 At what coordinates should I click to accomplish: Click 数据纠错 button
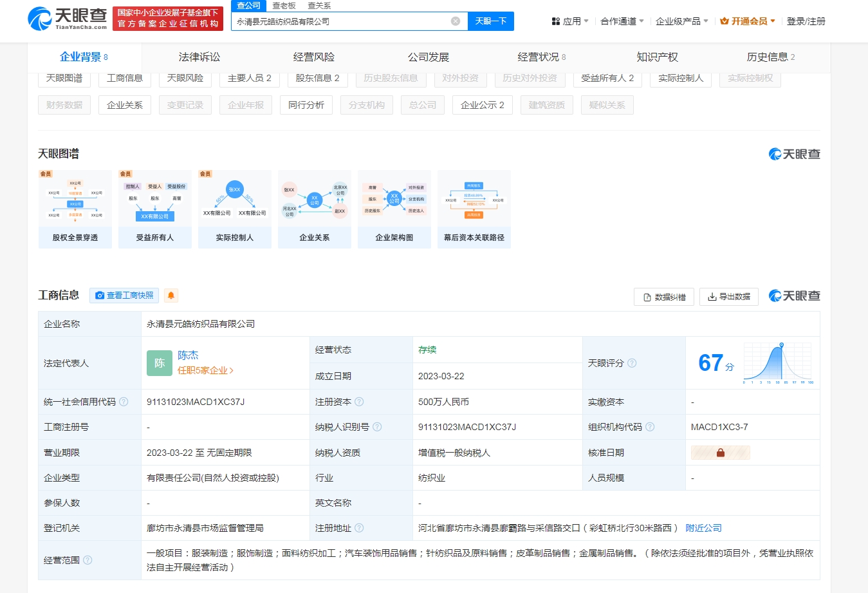[664, 297]
